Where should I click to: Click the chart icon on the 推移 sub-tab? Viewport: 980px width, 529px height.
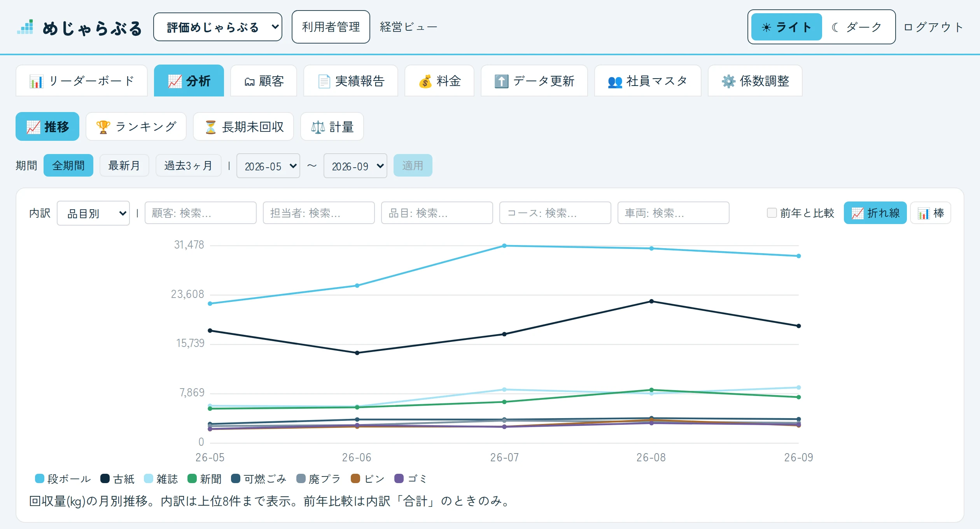coord(33,127)
